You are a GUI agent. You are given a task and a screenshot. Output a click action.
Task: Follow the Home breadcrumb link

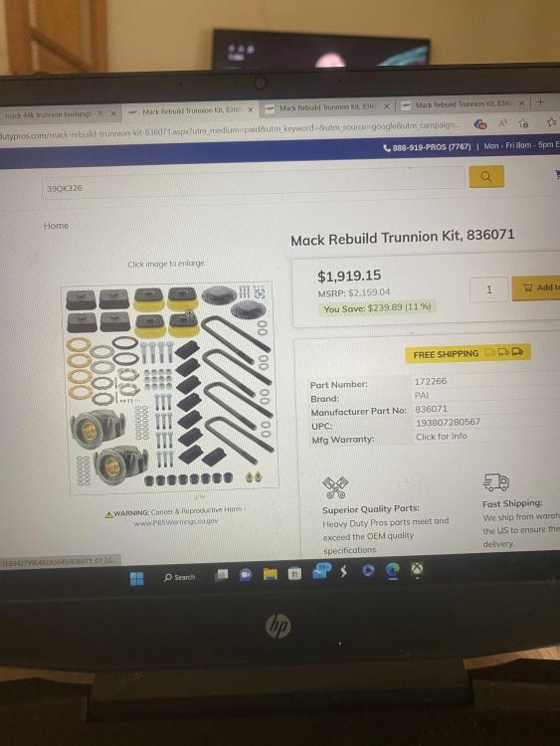point(56,226)
